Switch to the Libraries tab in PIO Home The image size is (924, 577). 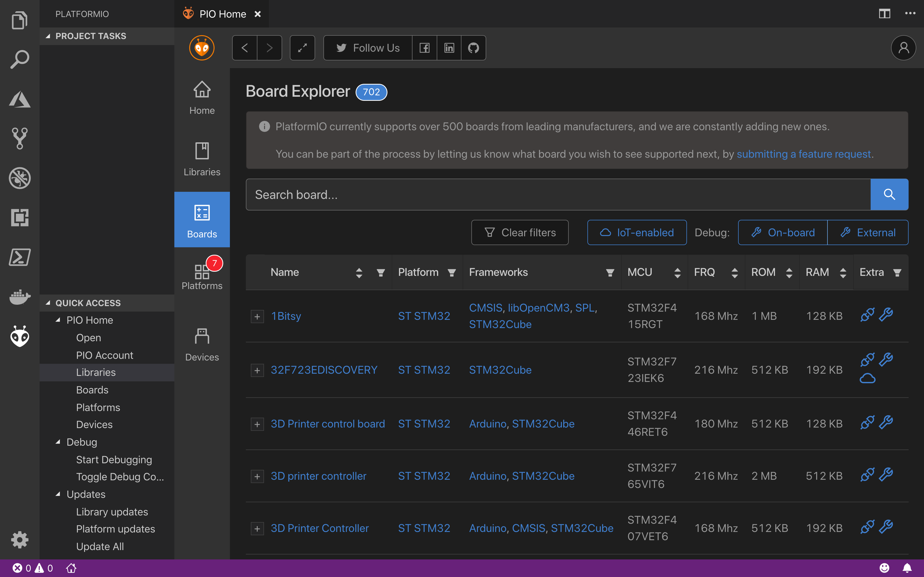pyautogui.click(x=202, y=159)
